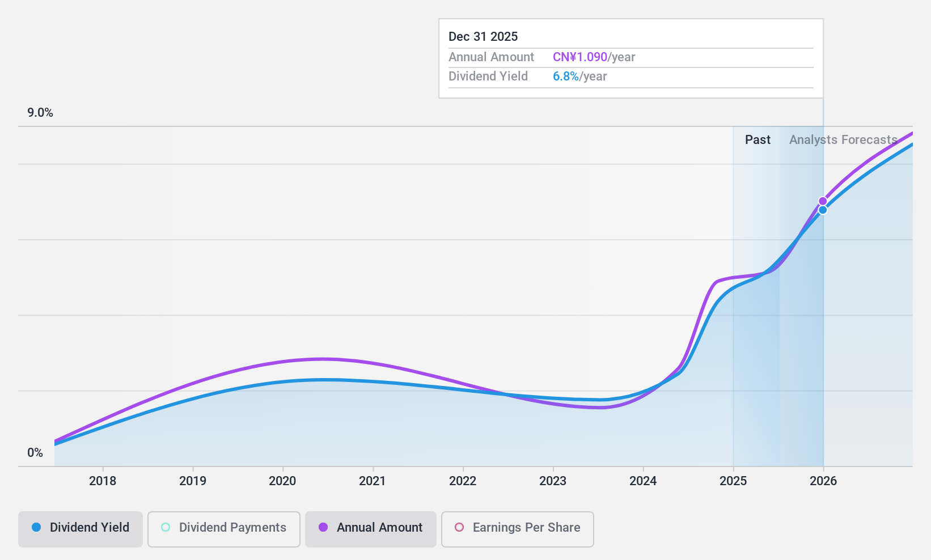Click the 2024 x-axis label
This screenshot has width=931, height=560.
point(643,481)
